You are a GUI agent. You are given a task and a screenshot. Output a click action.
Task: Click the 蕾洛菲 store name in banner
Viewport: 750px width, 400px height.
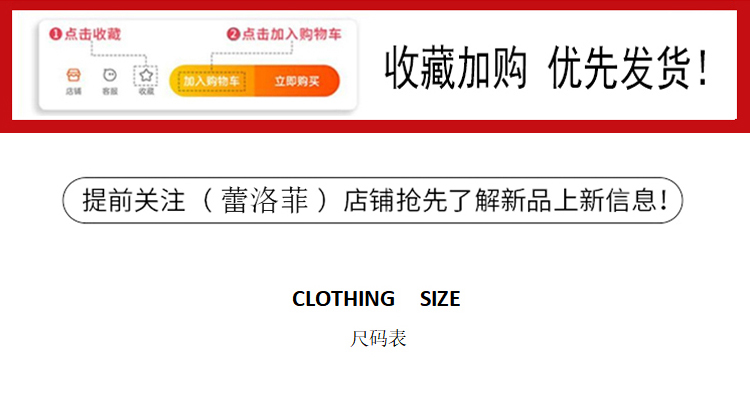tap(265, 200)
